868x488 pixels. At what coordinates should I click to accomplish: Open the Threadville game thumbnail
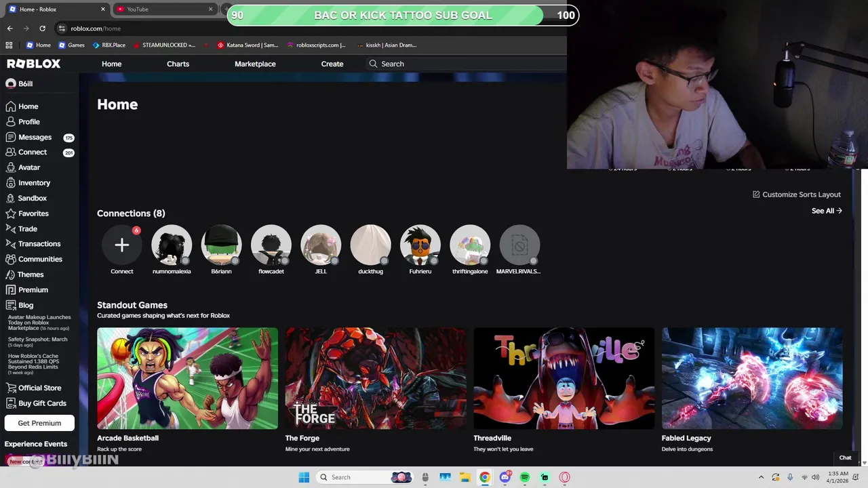pos(564,378)
